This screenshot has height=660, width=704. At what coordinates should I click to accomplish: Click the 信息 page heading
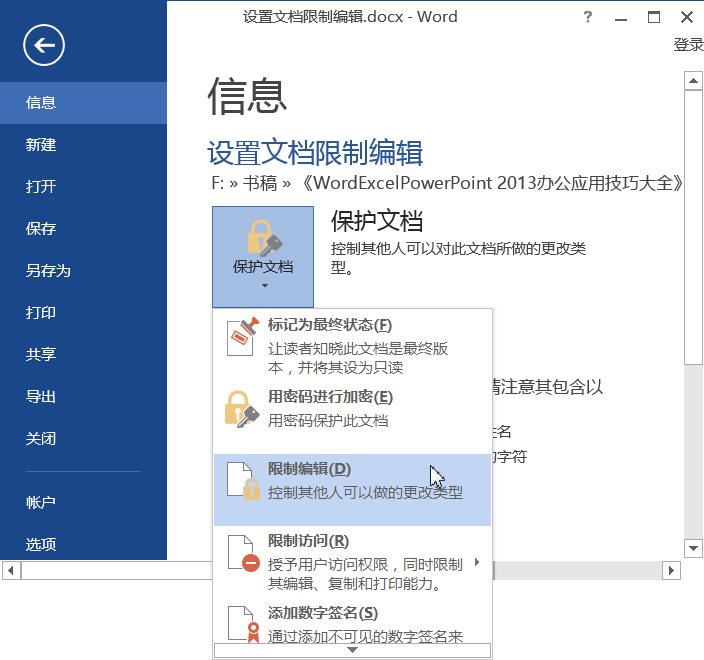247,96
